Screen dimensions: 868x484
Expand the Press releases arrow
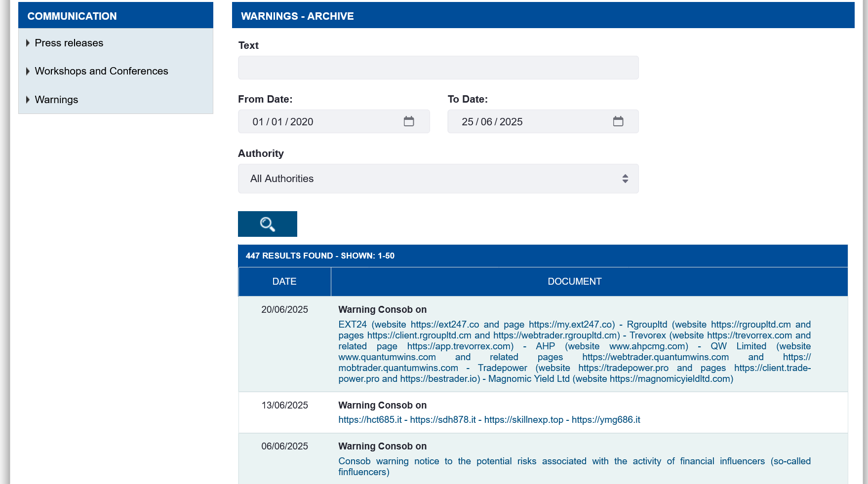point(28,43)
